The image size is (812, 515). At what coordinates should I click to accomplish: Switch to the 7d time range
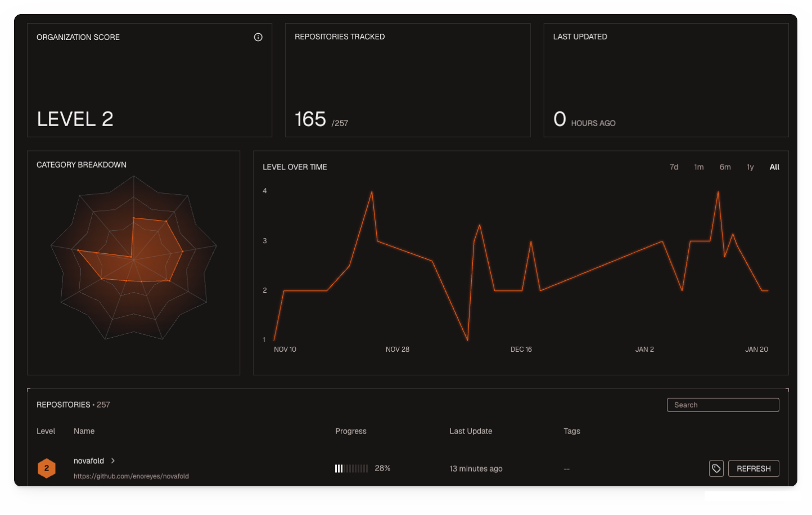point(674,167)
